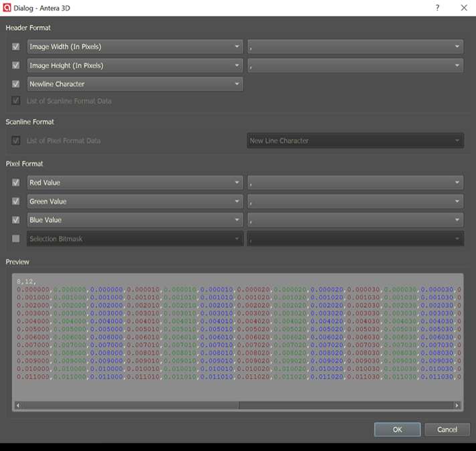Viewport: 476px width, 451px height.
Task: Uncheck the Green Value checkbox
Action: point(16,201)
